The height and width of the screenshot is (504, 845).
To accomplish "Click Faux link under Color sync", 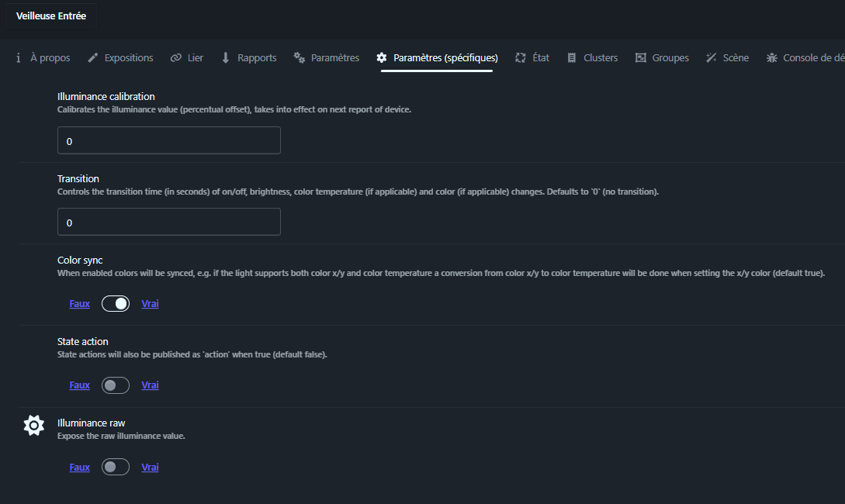I will click(x=79, y=304).
